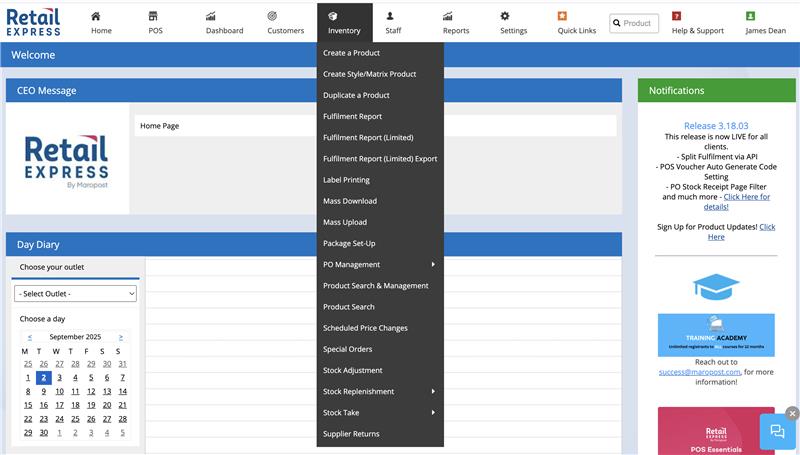
Task: Select September 2 in the calendar
Action: pos(44,378)
